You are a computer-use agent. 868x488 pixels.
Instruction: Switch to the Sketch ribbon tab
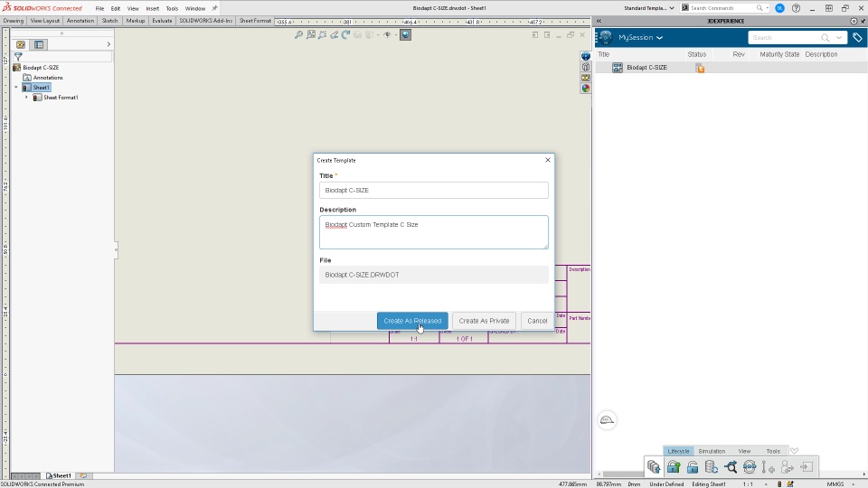coord(109,21)
